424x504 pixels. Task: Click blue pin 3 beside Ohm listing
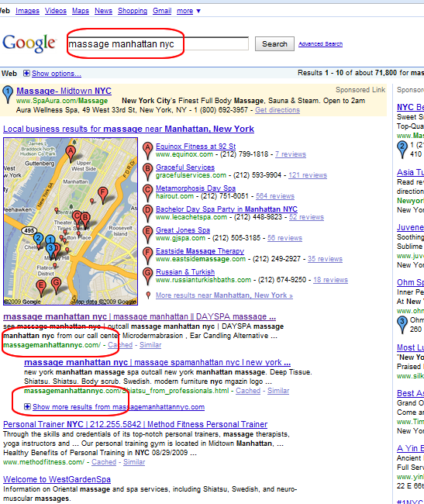[x=402, y=325]
